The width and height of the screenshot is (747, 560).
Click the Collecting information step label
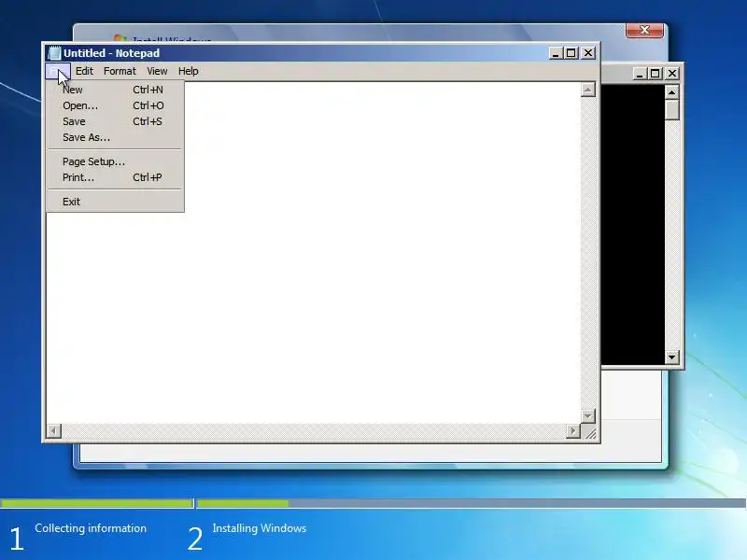click(91, 528)
